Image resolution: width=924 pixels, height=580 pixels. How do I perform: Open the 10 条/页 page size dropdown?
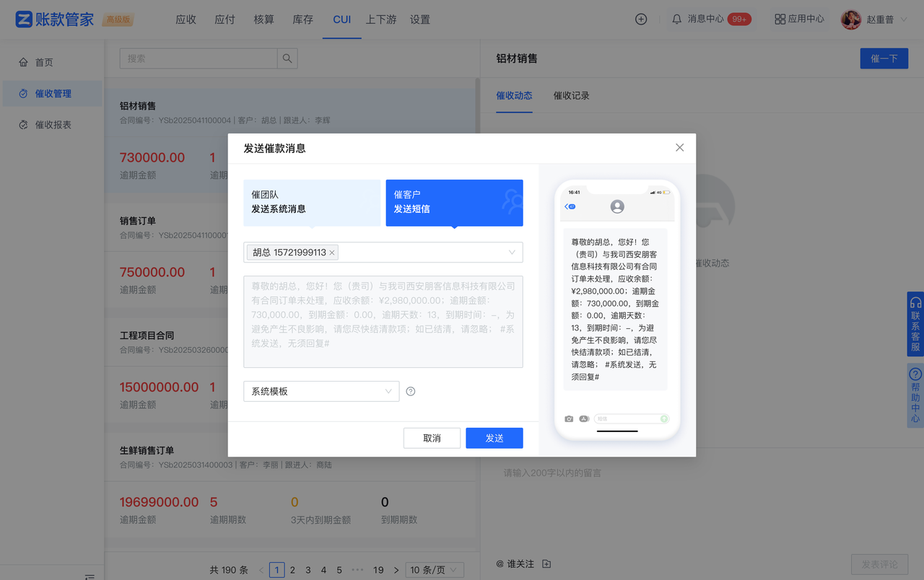tap(435, 570)
